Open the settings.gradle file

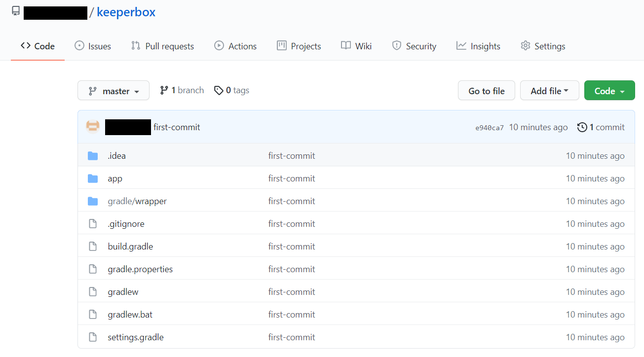136,337
